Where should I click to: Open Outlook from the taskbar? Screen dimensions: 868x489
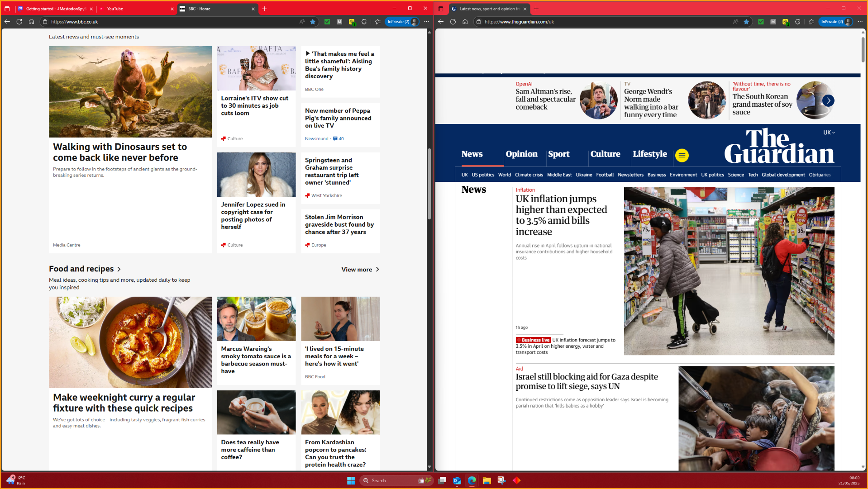pyautogui.click(x=457, y=480)
